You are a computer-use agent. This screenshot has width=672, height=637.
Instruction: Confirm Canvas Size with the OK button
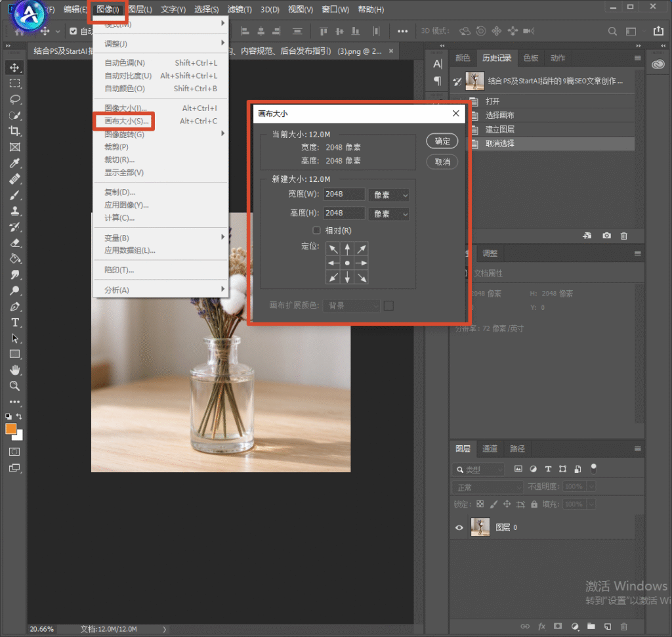(x=442, y=141)
